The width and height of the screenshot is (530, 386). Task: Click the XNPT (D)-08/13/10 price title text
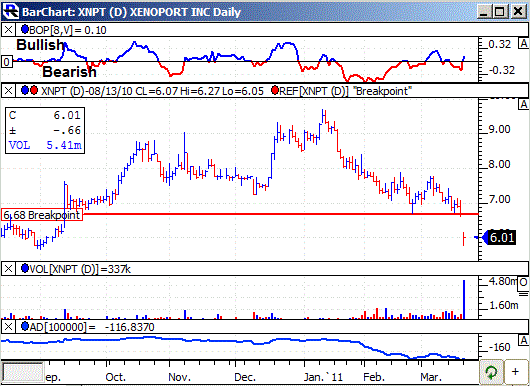tap(152, 91)
